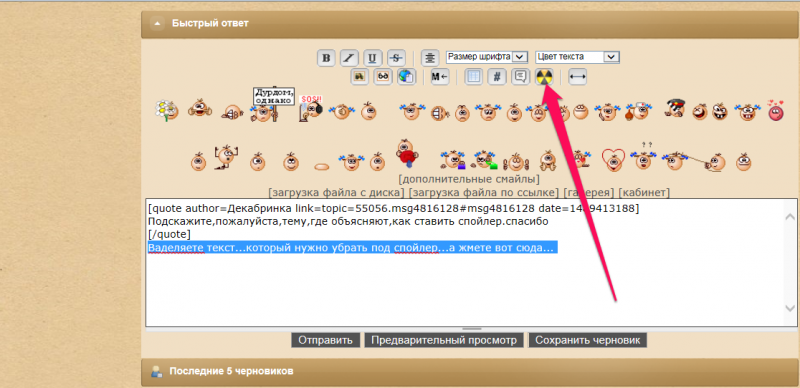800x388 pixels.
Task: Underline selected text with the U button
Action: (x=372, y=58)
